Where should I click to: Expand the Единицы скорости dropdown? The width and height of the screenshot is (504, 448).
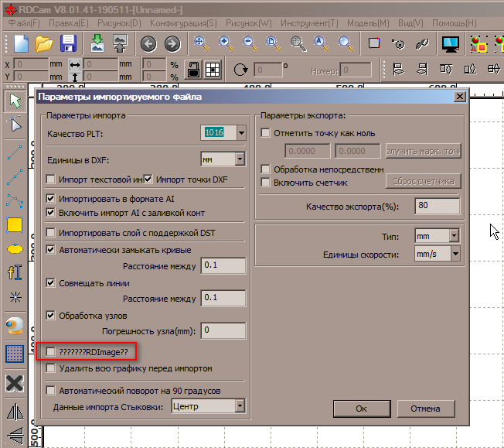tap(455, 254)
